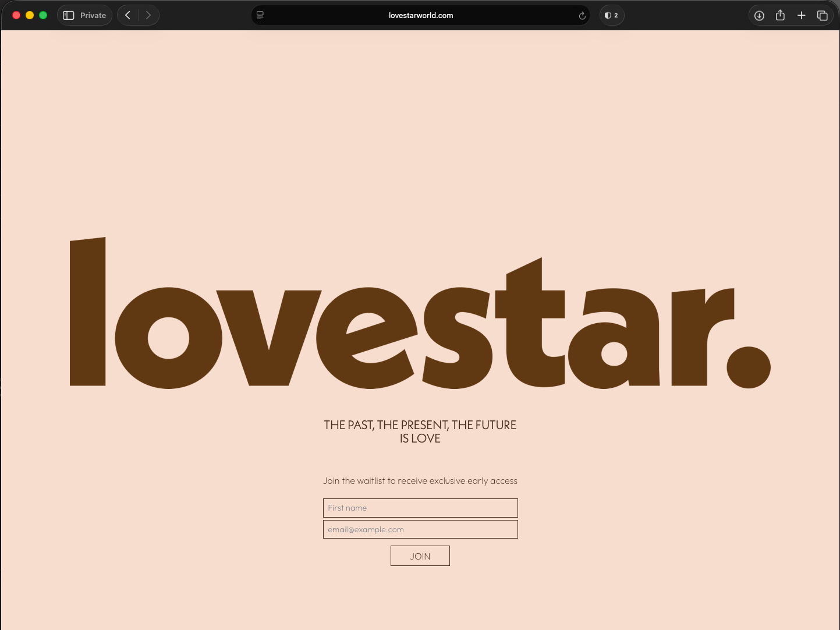Focus the First name field
Image resolution: width=840 pixels, height=630 pixels.
(x=420, y=508)
